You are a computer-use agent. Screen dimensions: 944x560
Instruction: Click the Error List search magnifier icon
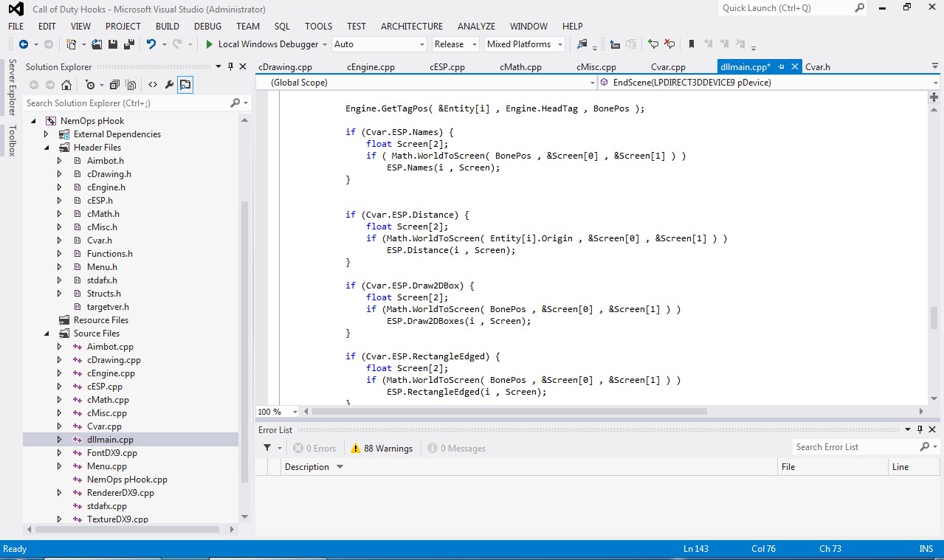click(925, 447)
